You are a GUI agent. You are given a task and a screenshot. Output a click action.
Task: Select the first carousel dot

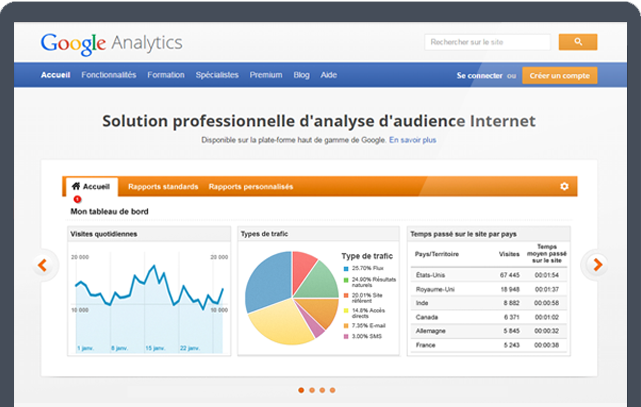click(301, 390)
